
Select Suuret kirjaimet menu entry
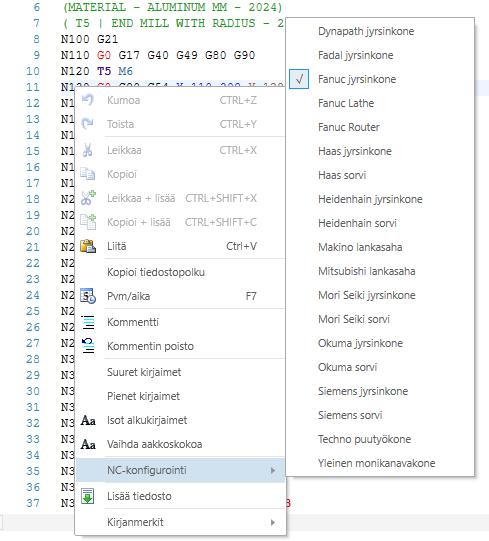tap(180, 372)
